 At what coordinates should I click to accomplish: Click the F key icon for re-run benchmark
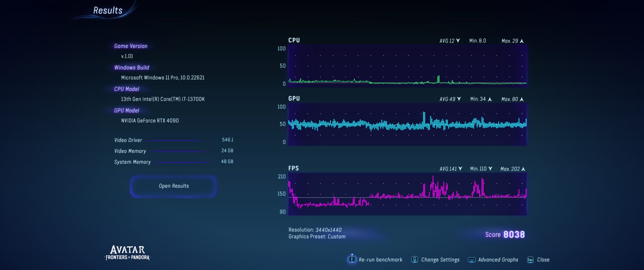point(352,259)
